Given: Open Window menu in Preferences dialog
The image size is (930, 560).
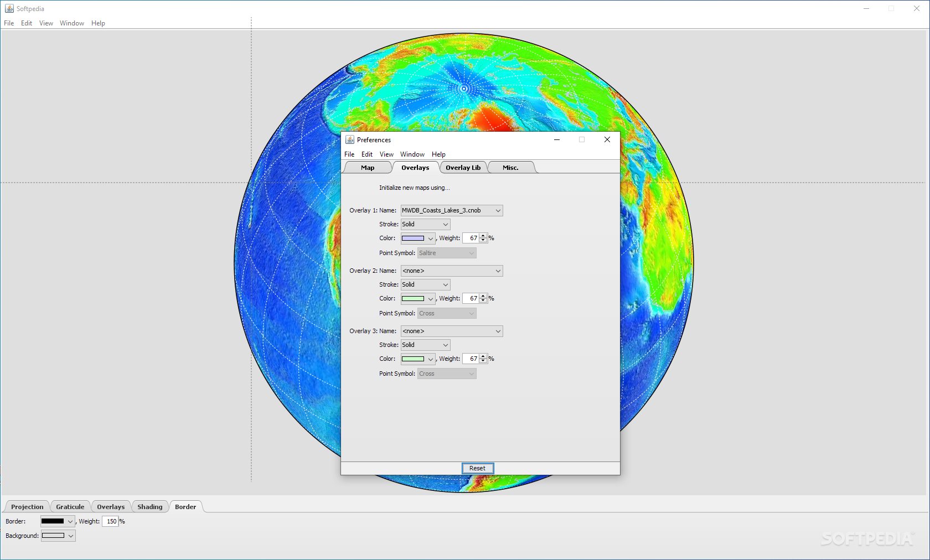Looking at the screenshot, I should click(x=412, y=154).
